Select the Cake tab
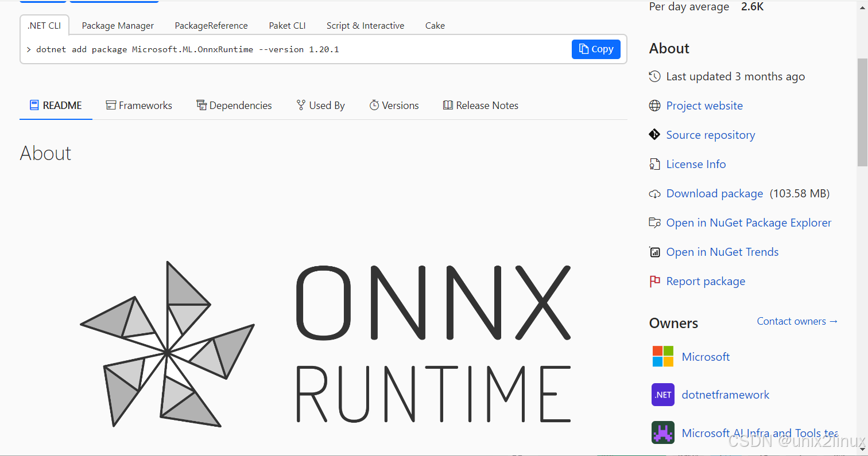 tap(435, 25)
